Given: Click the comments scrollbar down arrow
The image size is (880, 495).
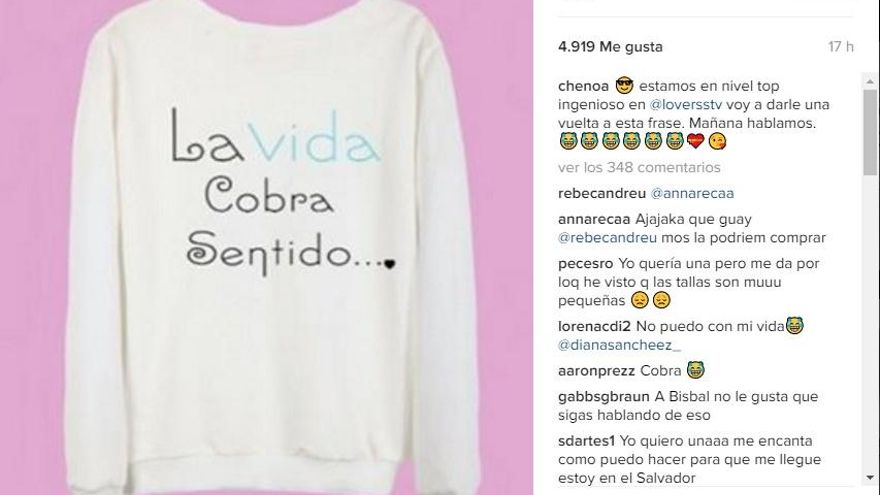Looking at the screenshot, I should click(870, 478).
